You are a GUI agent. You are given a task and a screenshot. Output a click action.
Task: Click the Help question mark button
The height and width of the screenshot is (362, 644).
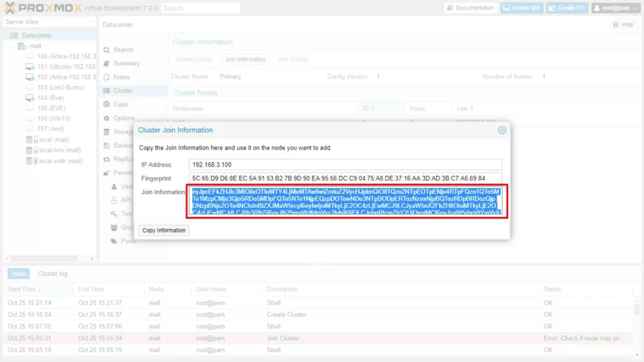pos(623,25)
